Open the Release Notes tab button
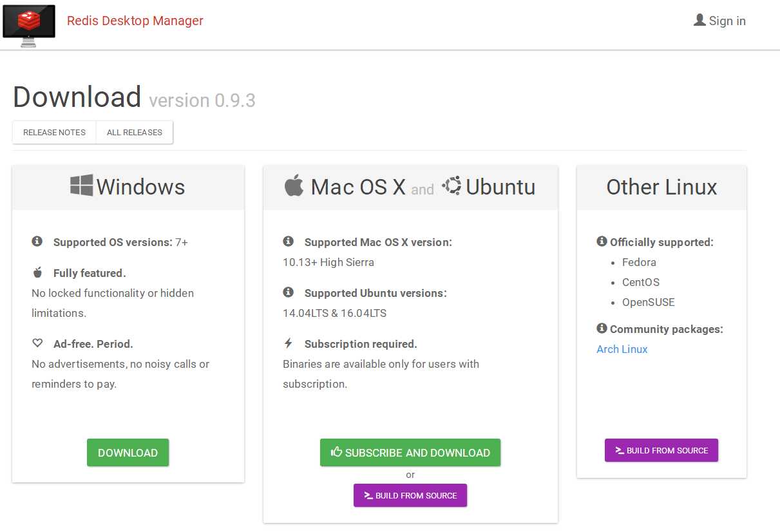 [54, 132]
